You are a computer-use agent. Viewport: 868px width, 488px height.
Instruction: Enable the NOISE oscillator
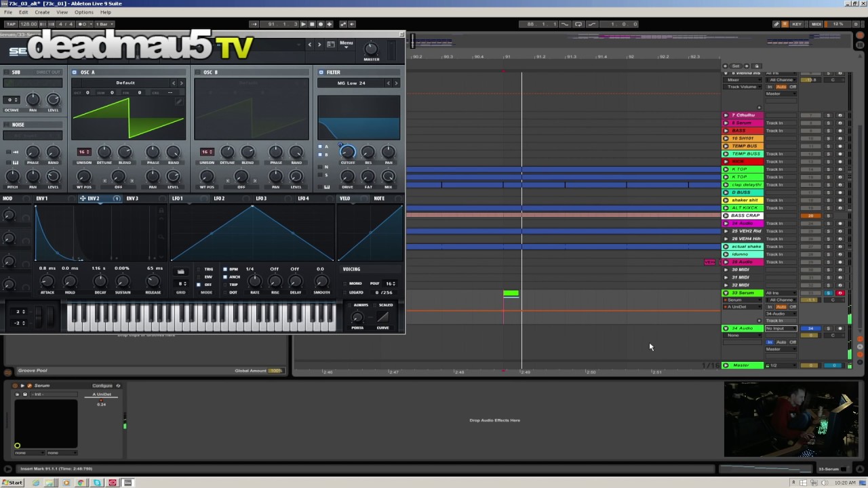(7, 125)
